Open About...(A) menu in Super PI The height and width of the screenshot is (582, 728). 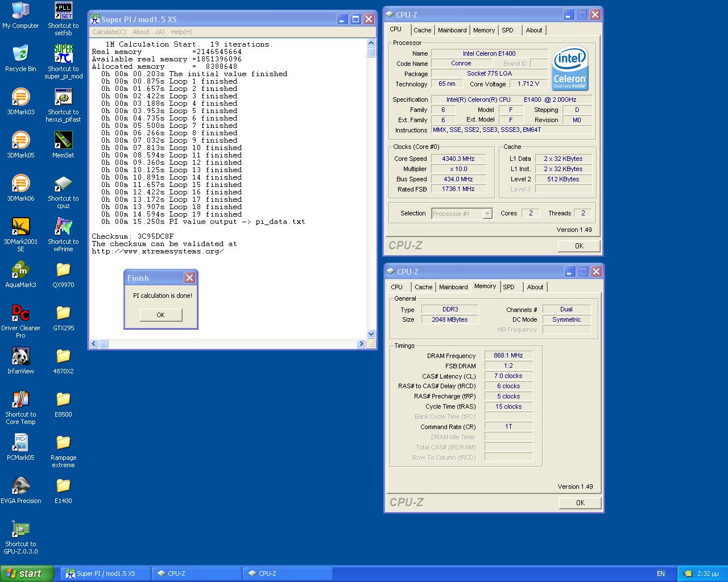click(148, 32)
